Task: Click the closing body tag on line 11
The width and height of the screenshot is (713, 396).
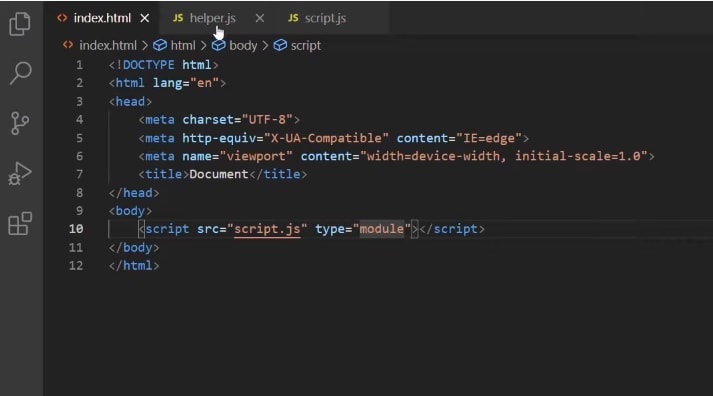Action: tap(134, 247)
